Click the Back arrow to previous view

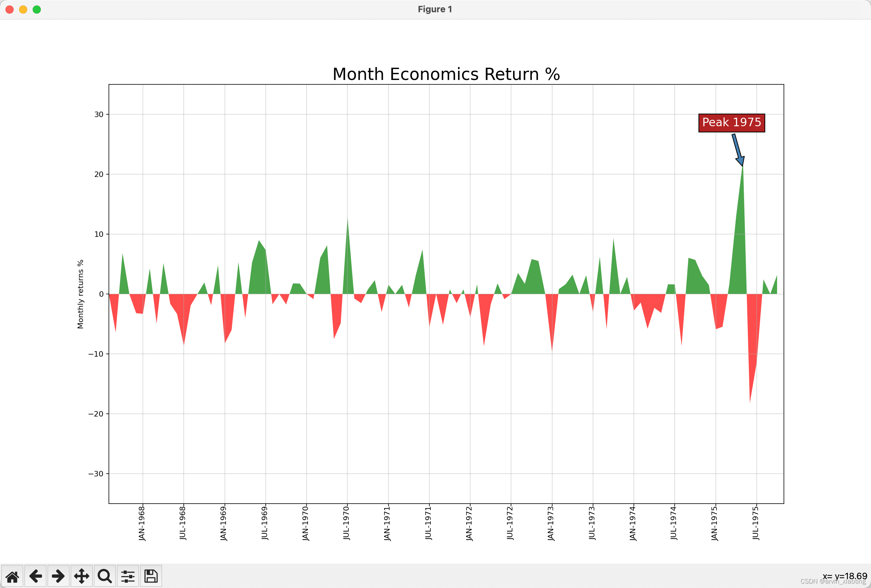click(x=36, y=576)
